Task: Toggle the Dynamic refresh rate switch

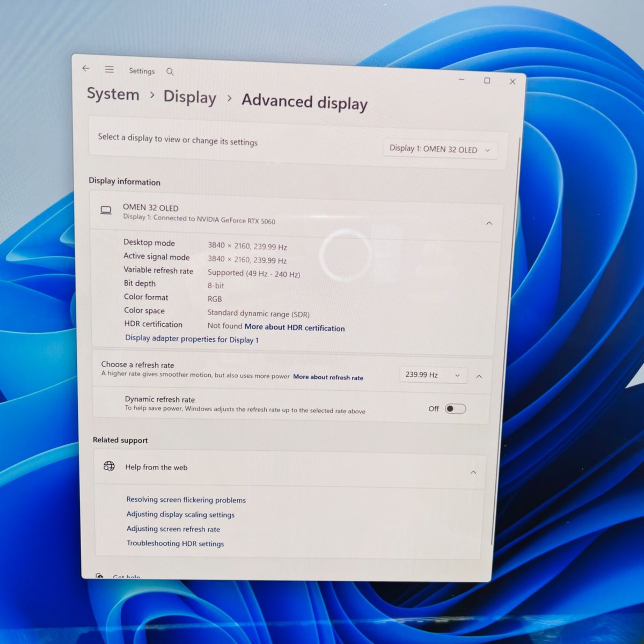Action: (455, 409)
